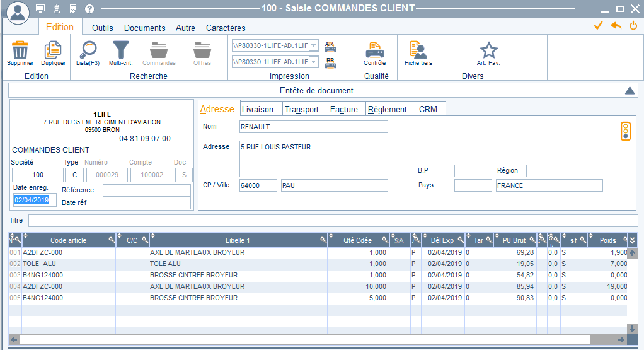Sort by the Code article column arrows
Image resolution: width=644 pixels, height=350 pixels.
point(25,236)
